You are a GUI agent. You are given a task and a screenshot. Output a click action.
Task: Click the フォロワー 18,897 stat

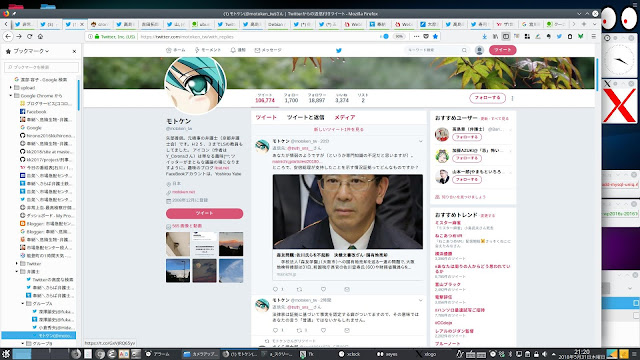coord(317,98)
